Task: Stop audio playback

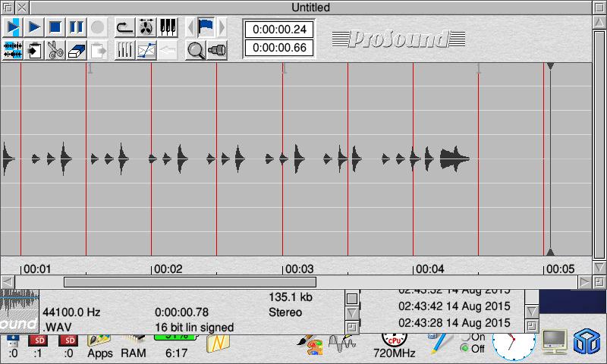Action: (x=55, y=28)
